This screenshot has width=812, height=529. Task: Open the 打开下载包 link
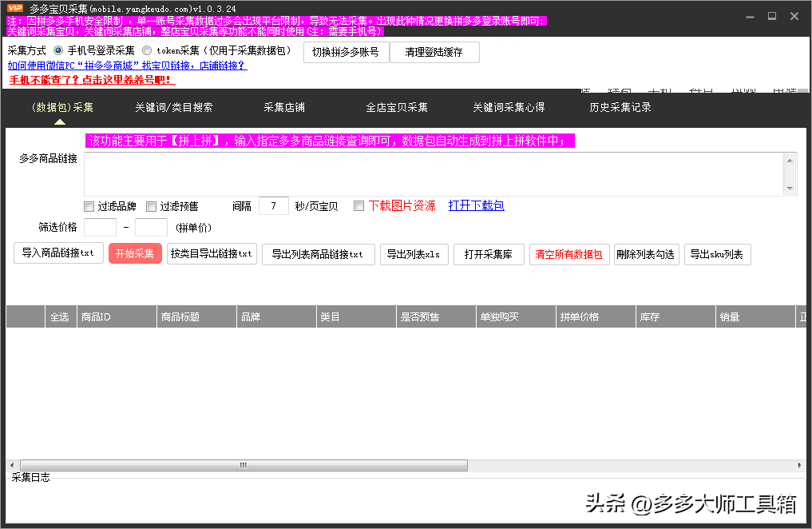(x=476, y=205)
